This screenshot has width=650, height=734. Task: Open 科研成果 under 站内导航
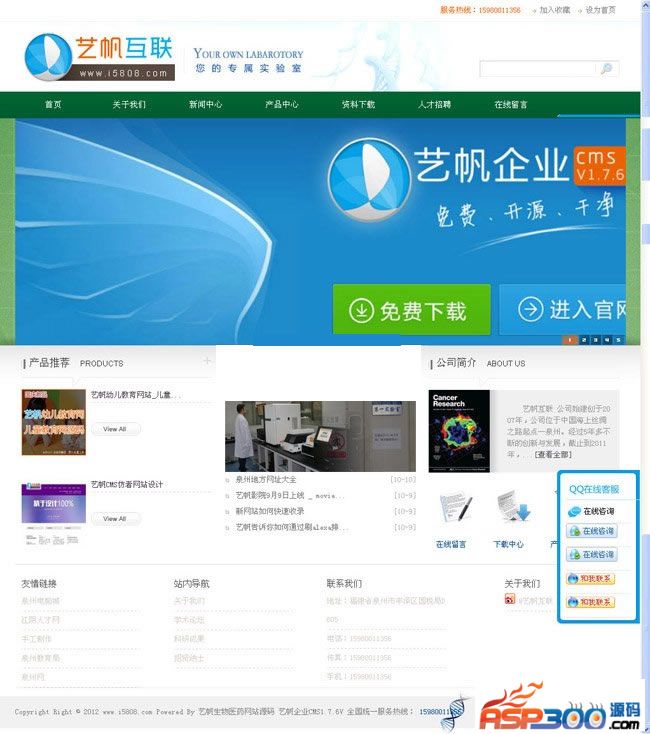[190, 639]
